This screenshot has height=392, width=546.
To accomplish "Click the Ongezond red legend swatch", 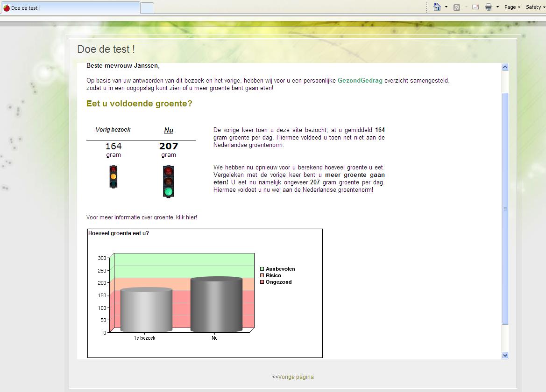I will tap(262, 282).
